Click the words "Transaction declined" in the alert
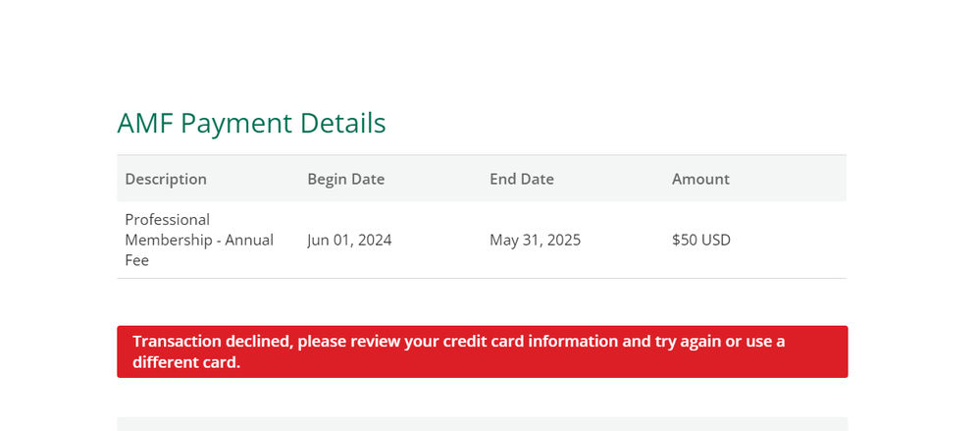 click(210, 342)
